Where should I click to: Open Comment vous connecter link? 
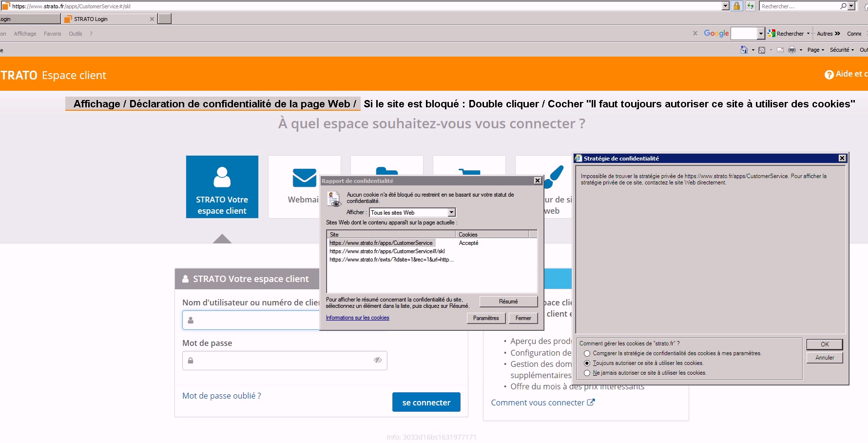click(x=538, y=403)
